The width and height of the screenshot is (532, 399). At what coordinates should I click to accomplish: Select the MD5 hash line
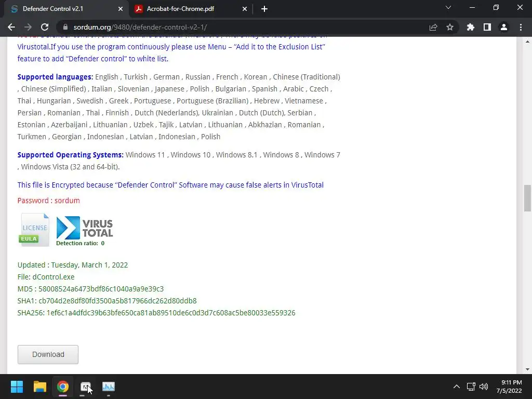pyautogui.click(x=90, y=289)
